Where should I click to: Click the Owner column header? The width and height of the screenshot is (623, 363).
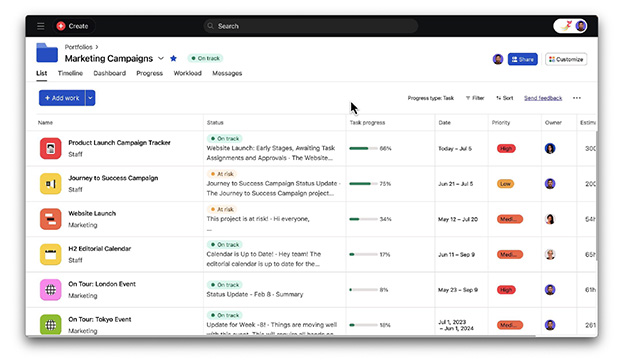553,123
